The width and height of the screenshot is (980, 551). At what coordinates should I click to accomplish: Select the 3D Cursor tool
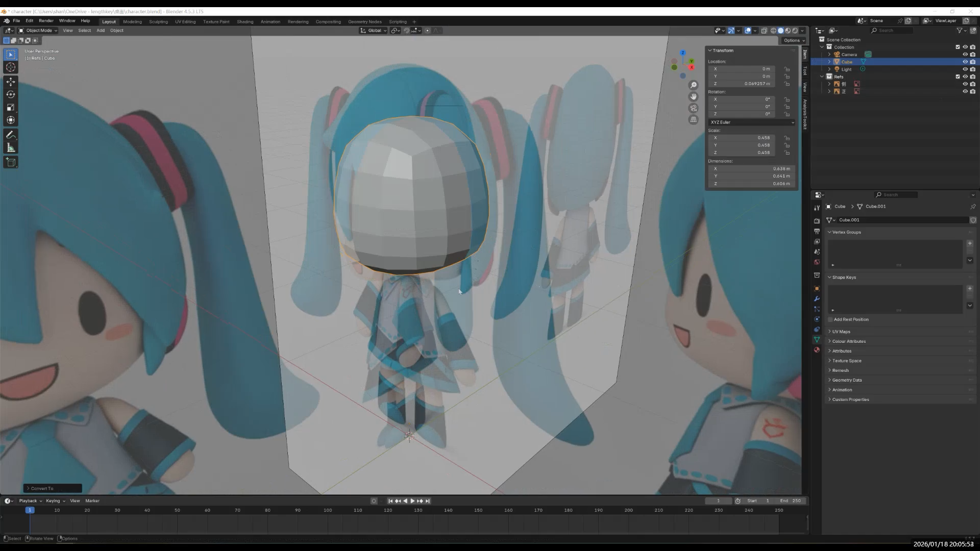coord(11,67)
